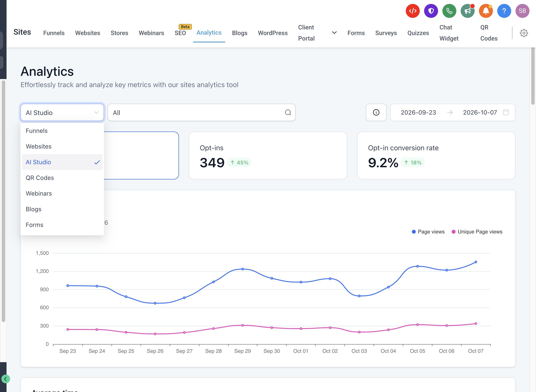
Task: Pick Forms from the dropdown list
Action: (62, 225)
